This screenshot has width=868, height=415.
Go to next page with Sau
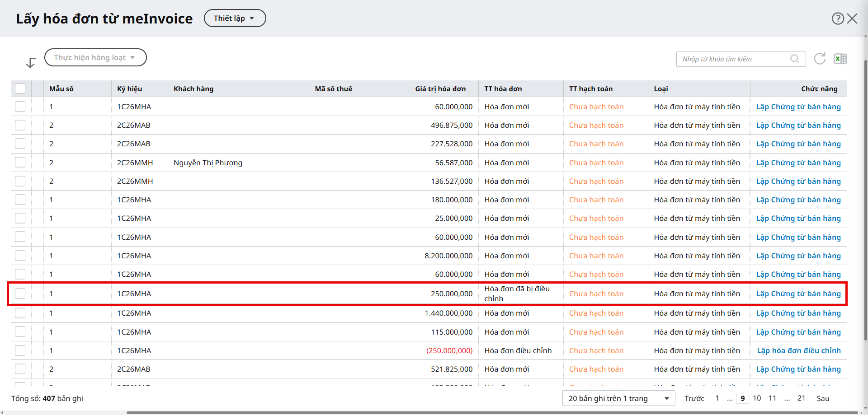click(x=823, y=398)
